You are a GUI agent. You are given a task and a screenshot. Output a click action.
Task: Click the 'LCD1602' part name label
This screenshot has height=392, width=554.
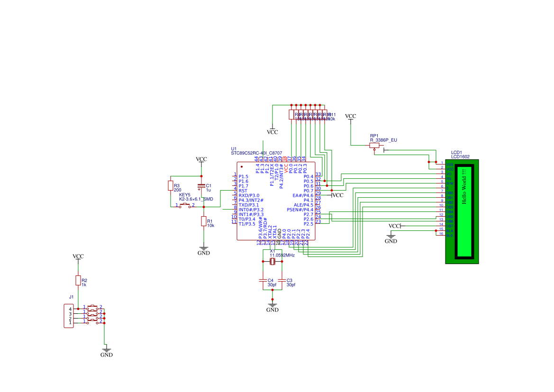click(x=460, y=156)
